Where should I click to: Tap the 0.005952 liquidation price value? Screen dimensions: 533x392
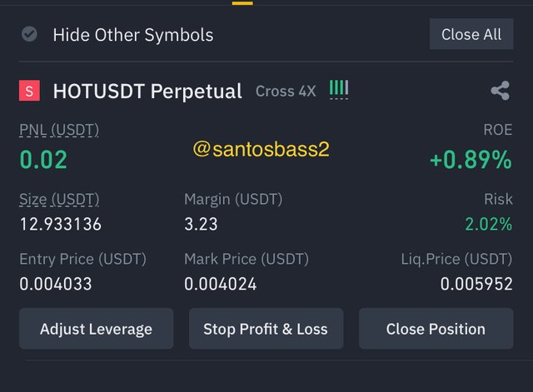(476, 284)
